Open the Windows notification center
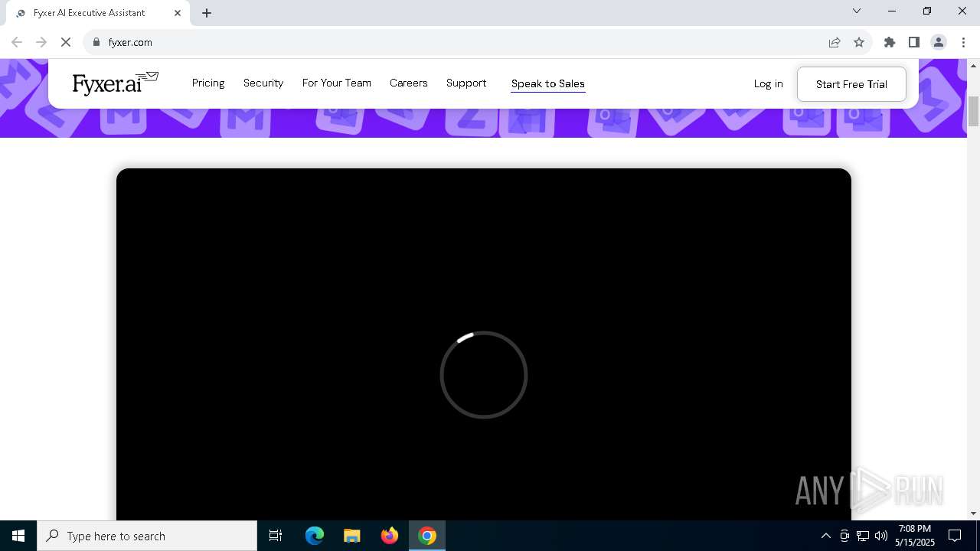980x551 pixels. coord(955,536)
